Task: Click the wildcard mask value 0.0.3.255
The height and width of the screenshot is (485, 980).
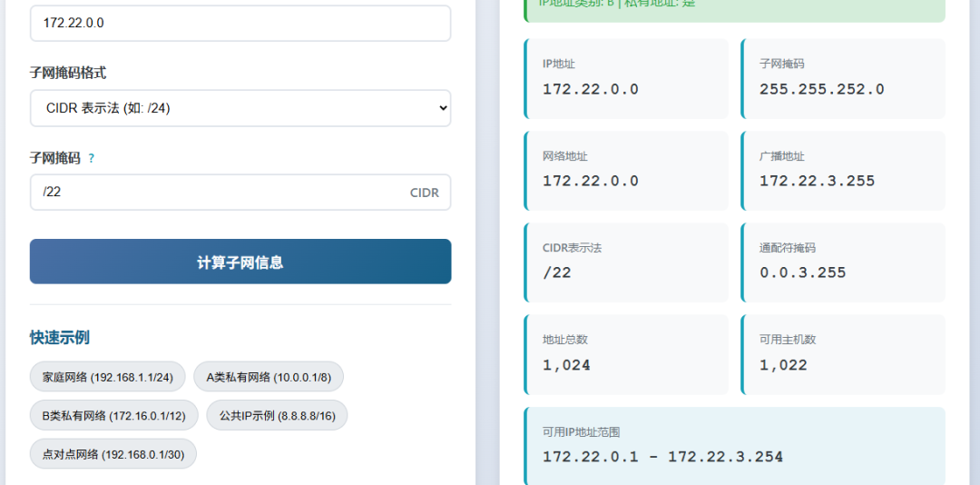Action: click(802, 272)
